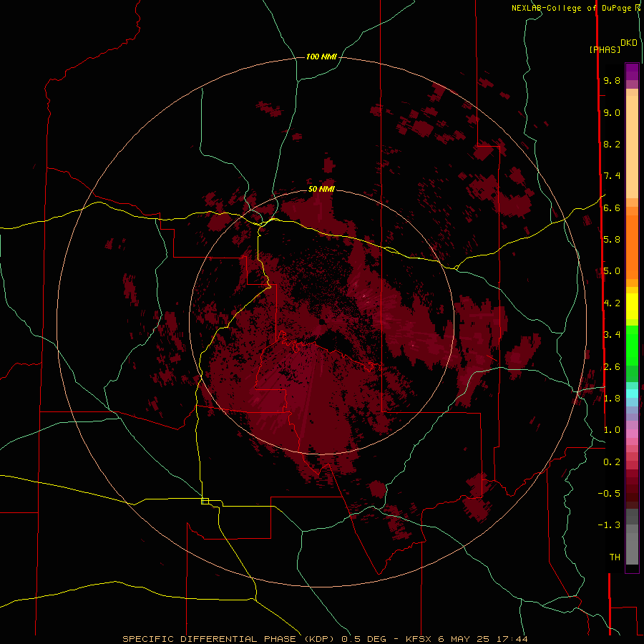This screenshot has width=644, height=644.
Task: Pick the purple segment of the color scale
Action: coord(632,72)
